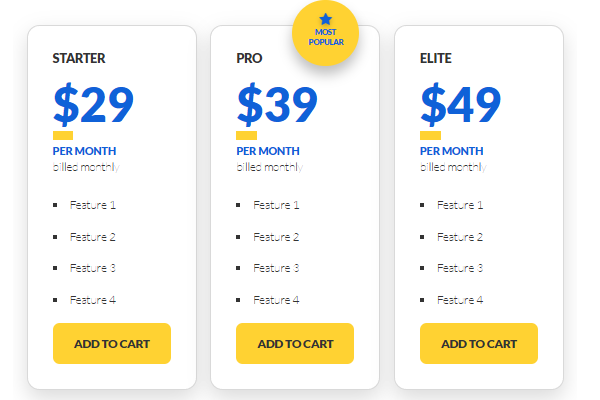Select Feature 1 in the Starter plan
The width and height of the screenshot is (600, 400).
pos(93,205)
